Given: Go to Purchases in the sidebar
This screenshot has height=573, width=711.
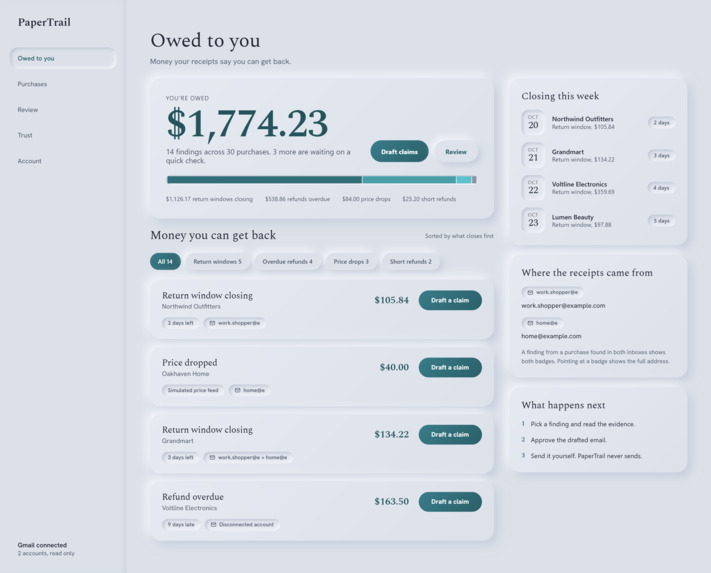Looking at the screenshot, I should click(32, 84).
